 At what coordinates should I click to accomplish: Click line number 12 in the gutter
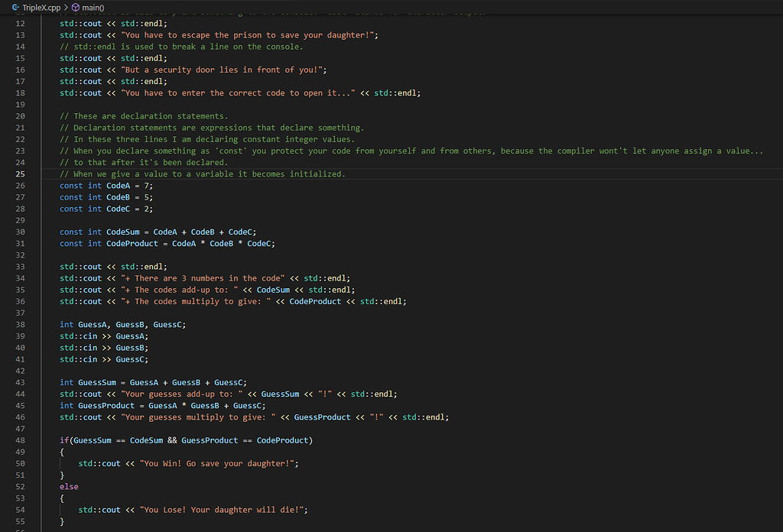tap(20, 24)
